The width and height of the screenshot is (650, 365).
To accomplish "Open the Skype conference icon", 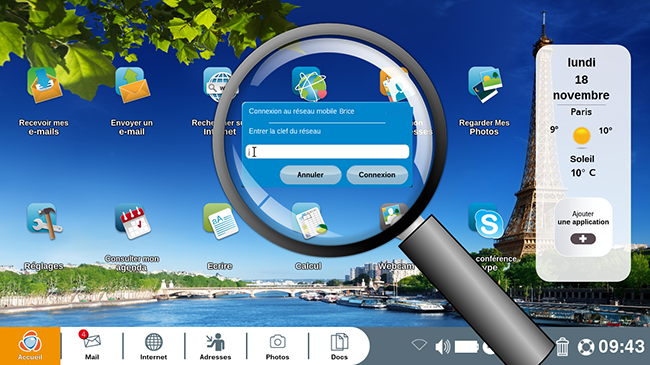I will point(485,221).
